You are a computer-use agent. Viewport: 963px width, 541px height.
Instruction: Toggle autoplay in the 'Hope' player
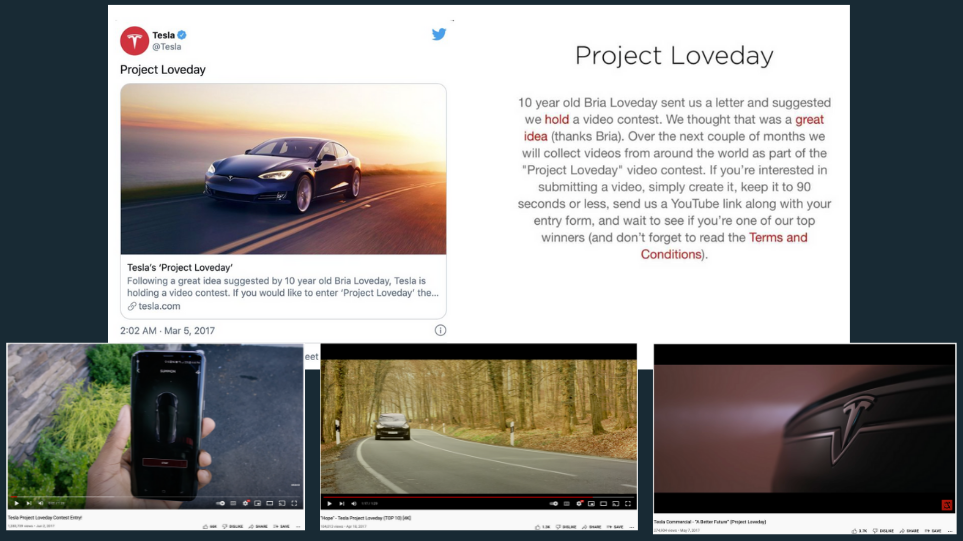pos(554,504)
